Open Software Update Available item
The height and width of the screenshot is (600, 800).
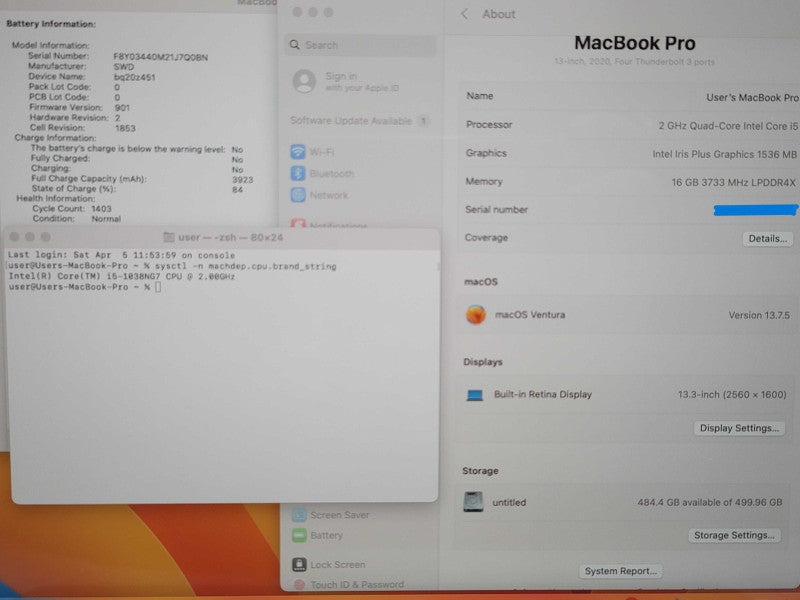360,121
